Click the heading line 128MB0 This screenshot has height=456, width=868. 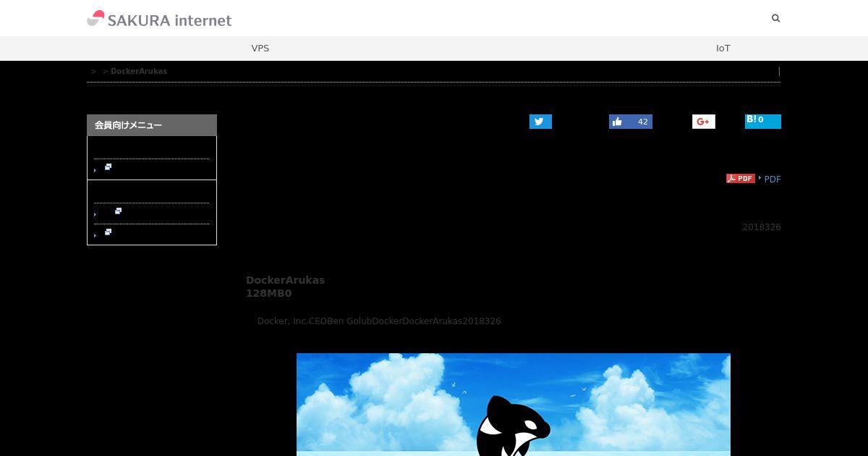click(269, 293)
